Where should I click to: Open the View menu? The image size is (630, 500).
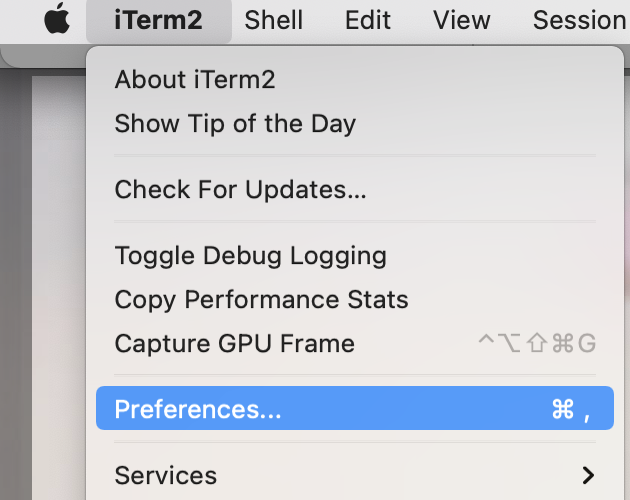tap(462, 20)
